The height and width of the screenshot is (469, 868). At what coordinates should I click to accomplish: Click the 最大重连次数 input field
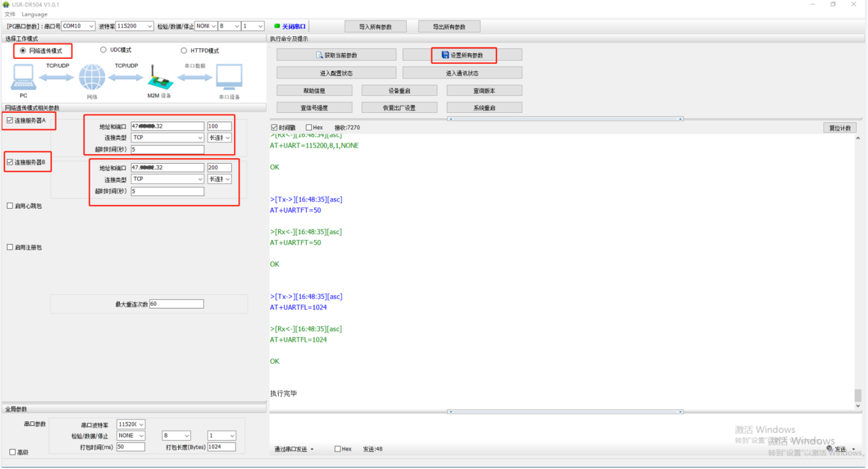pos(176,304)
